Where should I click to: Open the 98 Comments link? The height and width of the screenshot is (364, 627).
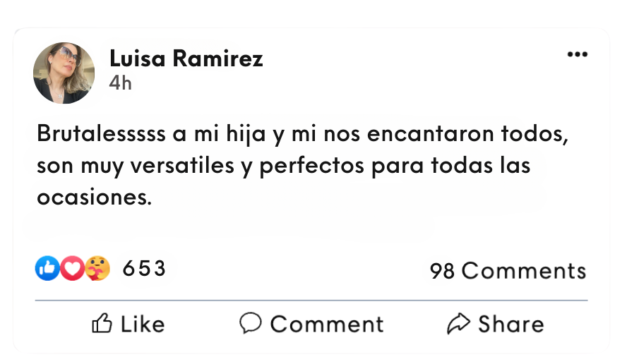coord(508,271)
